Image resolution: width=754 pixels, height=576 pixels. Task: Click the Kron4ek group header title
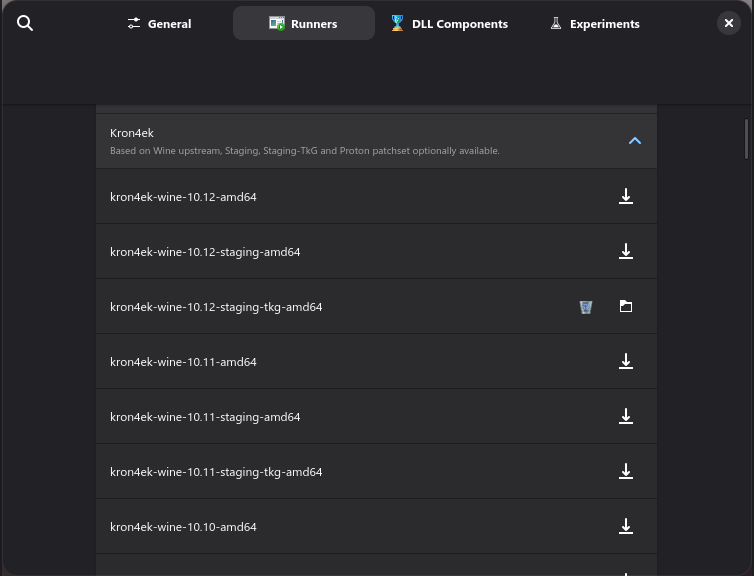(132, 133)
